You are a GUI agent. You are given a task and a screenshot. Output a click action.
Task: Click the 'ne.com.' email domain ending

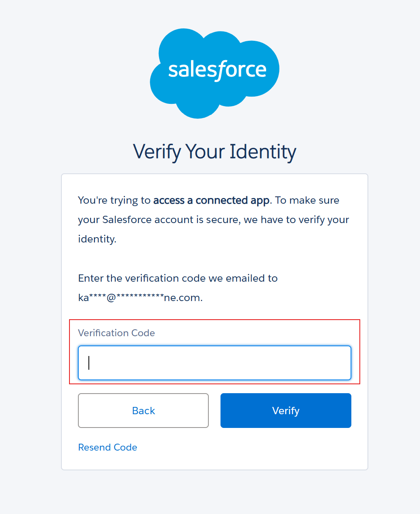(183, 298)
